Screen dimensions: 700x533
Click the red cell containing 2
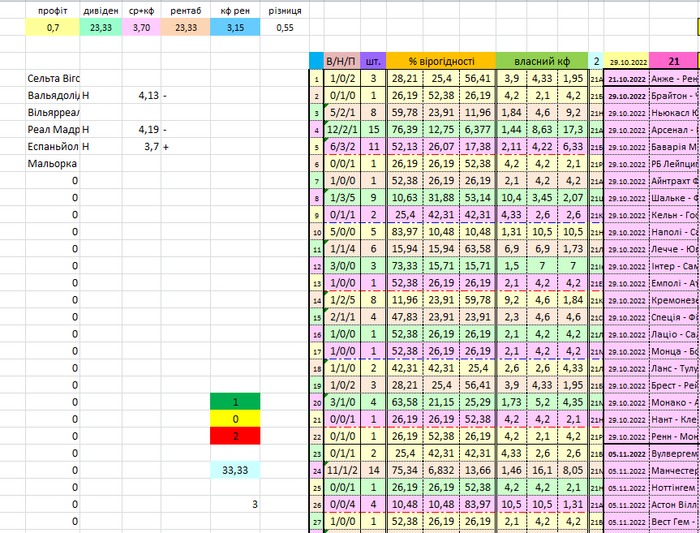tap(235, 436)
